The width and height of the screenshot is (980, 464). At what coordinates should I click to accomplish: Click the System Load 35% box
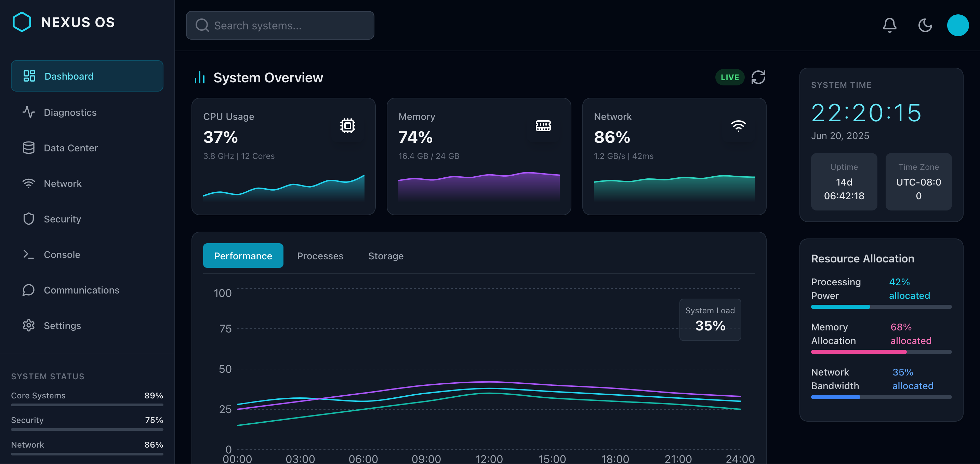coord(710,319)
